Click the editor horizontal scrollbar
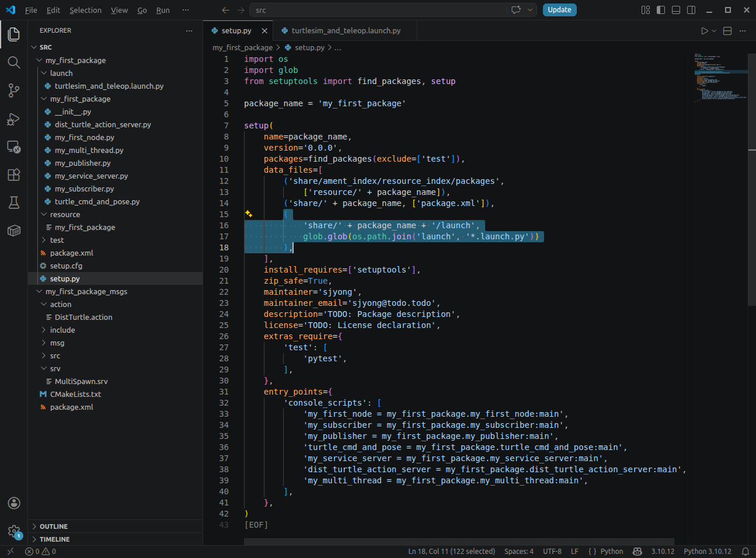The image size is (756, 558). tap(459, 542)
